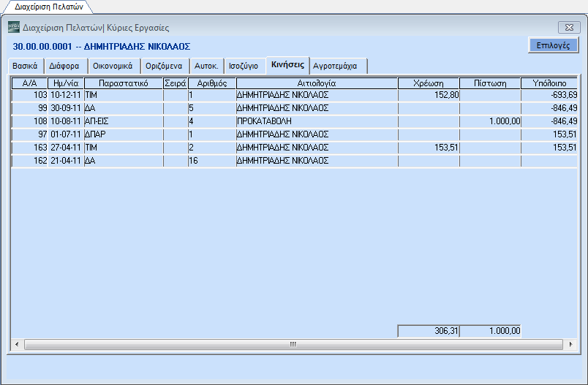
Task: Select row with Α/Α 162
Action: [295, 161]
